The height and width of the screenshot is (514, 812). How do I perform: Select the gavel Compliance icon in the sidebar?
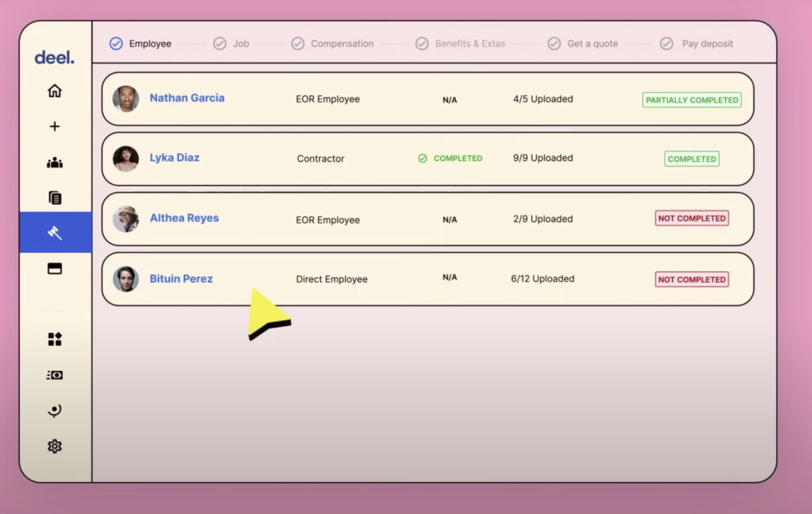point(55,233)
